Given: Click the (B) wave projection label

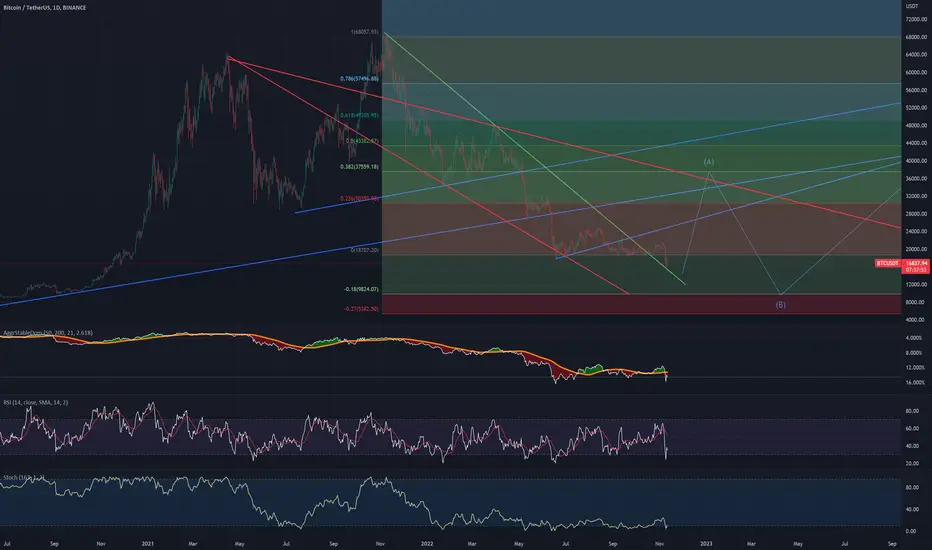Looking at the screenshot, I should click(780, 304).
